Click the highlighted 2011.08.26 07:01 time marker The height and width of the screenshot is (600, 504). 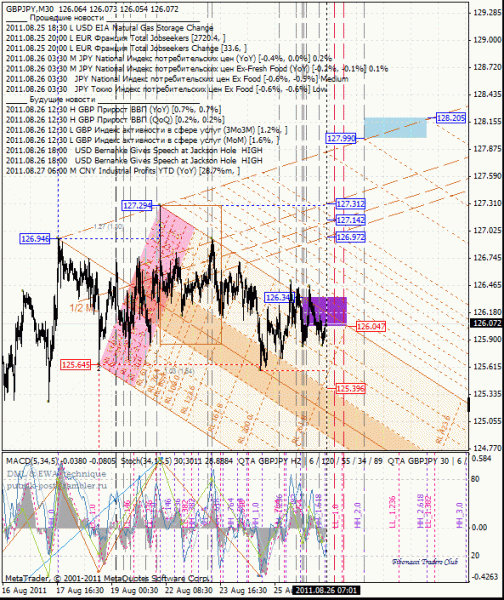coord(326,590)
